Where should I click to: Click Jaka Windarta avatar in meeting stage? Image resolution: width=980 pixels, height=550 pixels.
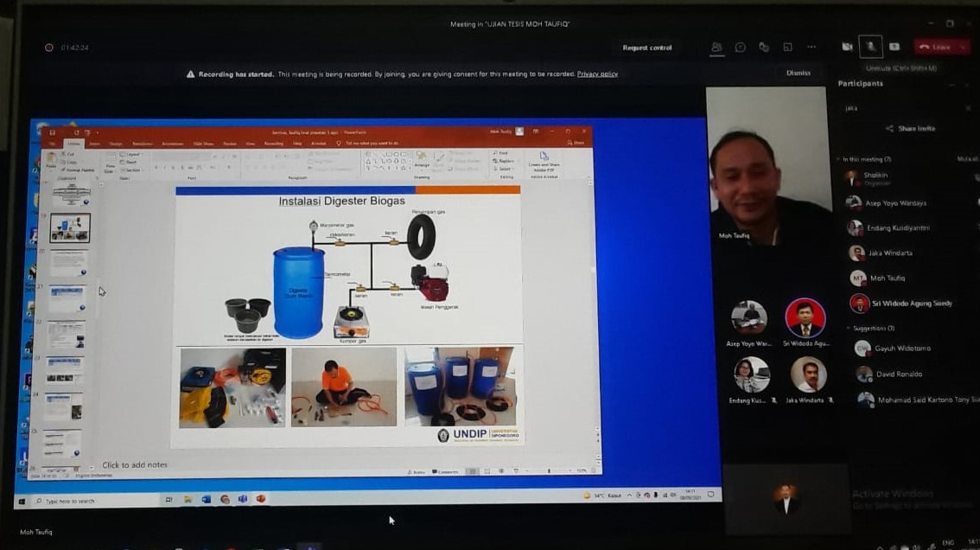tap(808, 374)
